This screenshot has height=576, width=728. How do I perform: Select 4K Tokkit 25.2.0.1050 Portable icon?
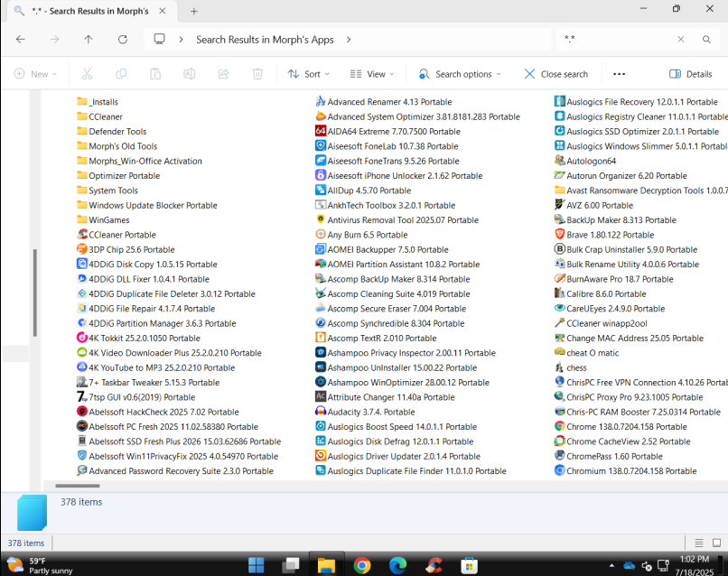coord(82,338)
